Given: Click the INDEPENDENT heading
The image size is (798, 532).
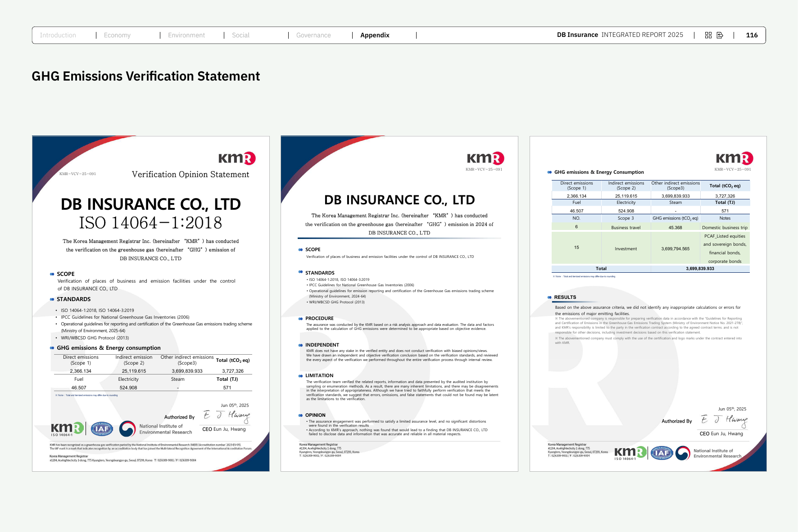Looking at the screenshot, I should tap(322, 345).
